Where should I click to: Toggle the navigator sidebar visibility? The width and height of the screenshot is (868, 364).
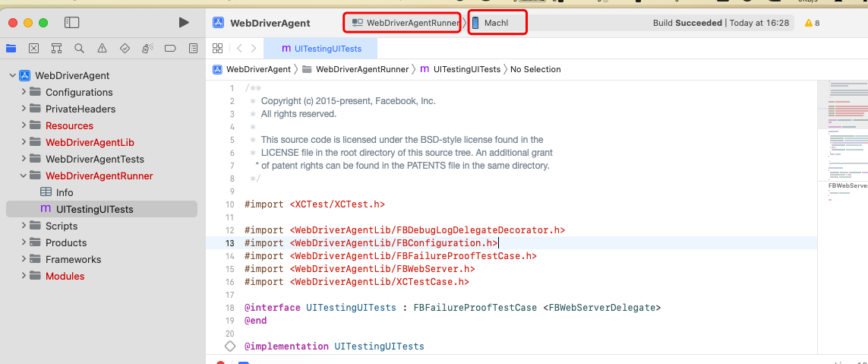[x=72, y=23]
